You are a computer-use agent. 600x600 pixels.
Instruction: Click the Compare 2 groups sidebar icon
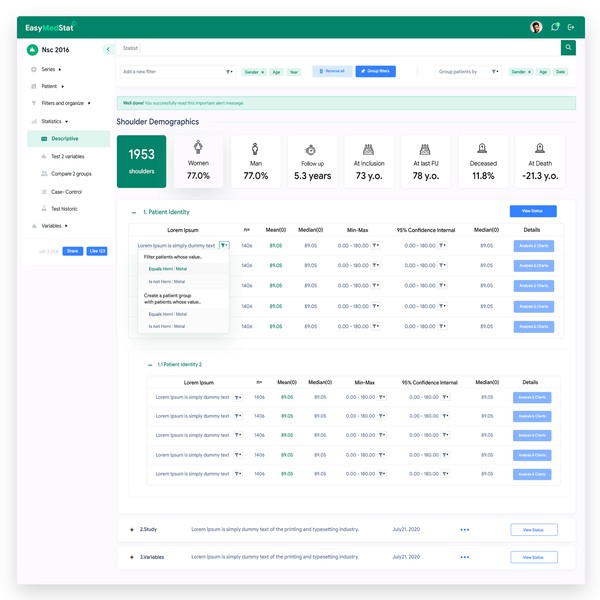43,174
